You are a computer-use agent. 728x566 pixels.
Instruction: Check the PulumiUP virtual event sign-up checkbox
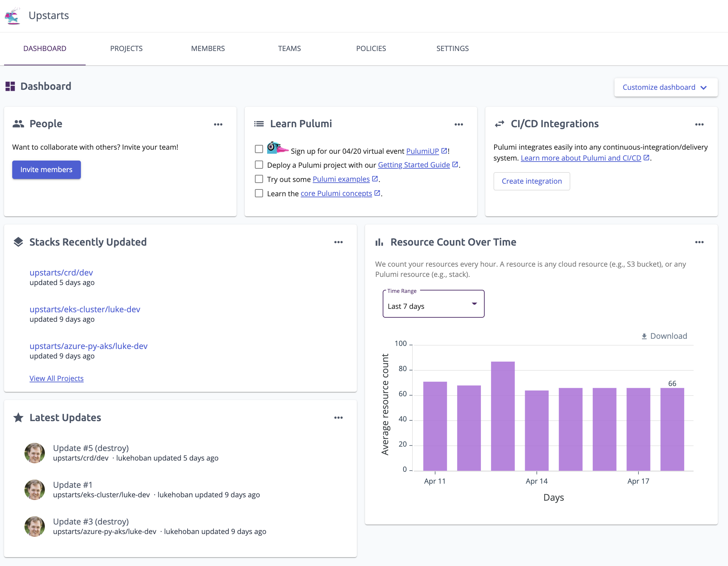pos(259,149)
